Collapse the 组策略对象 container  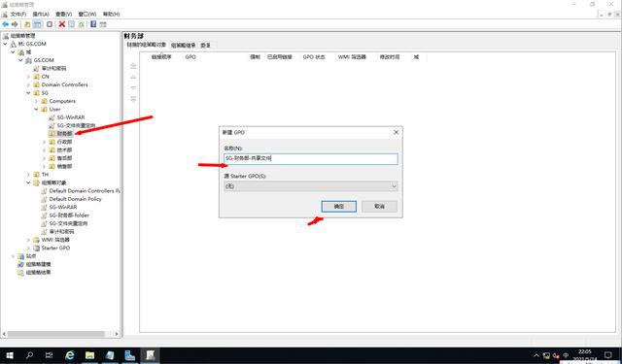(28, 182)
